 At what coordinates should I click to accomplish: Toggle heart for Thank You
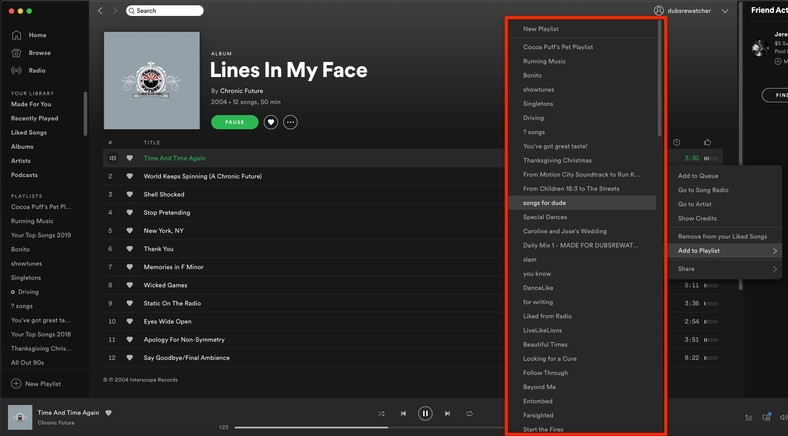pyautogui.click(x=130, y=249)
